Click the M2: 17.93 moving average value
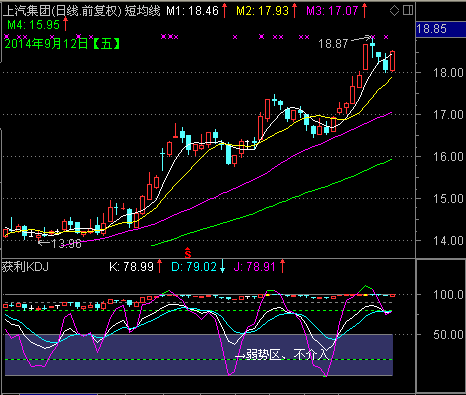The image size is (466, 395). [x=262, y=11]
